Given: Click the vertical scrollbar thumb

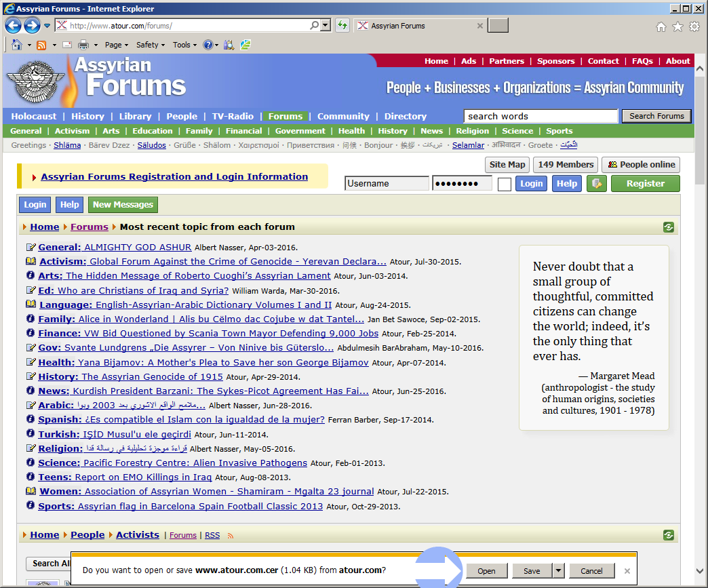Looking at the screenshot, I should click(700, 130).
